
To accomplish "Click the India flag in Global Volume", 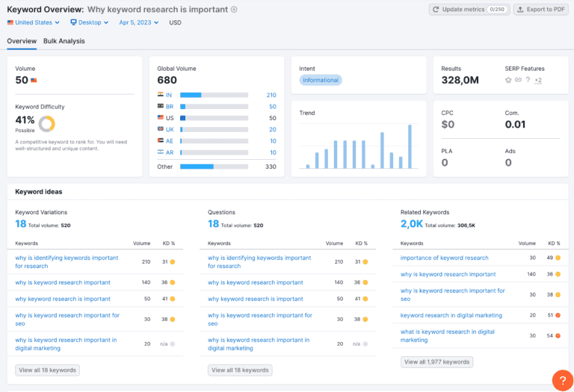I will point(161,94).
